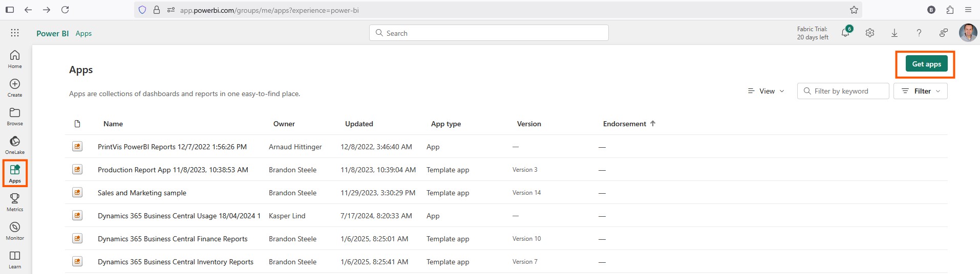Sort by the Endorsement column
Viewport: 980px width, 274px height.
629,124
